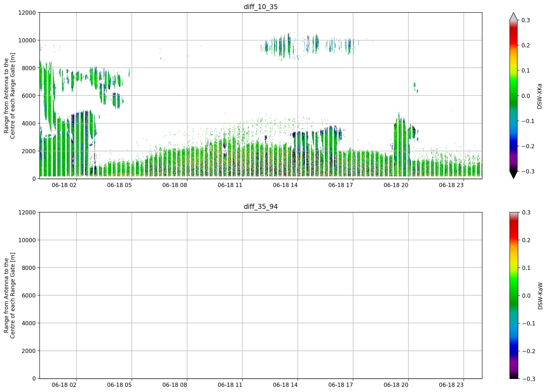Screen dimensions: 547x392
Task: Click '06-18 11' tick under diff_10_35 plot
Action: tap(230, 185)
